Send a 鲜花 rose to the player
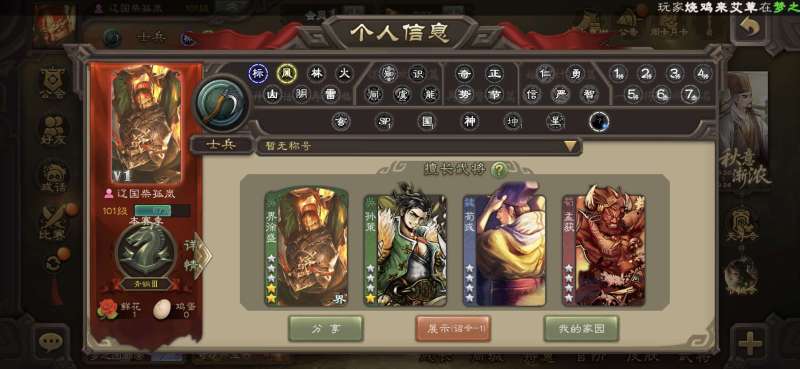The width and height of the screenshot is (800, 369). (108, 309)
